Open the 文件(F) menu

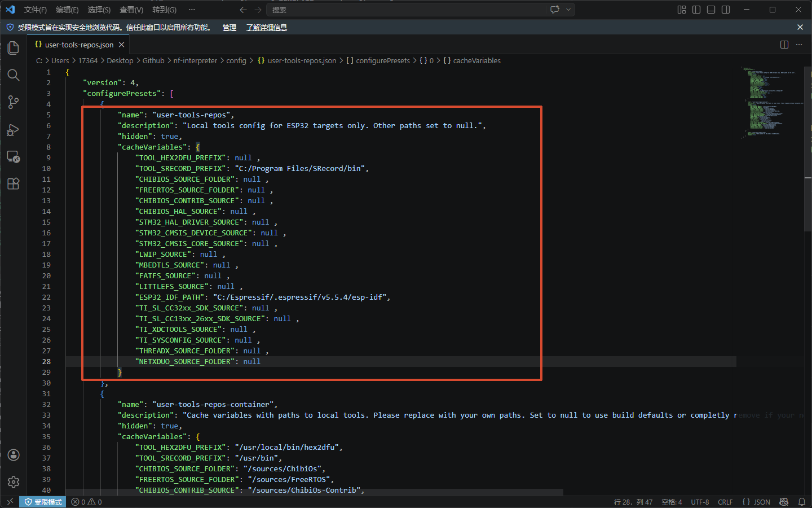(x=36, y=10)
